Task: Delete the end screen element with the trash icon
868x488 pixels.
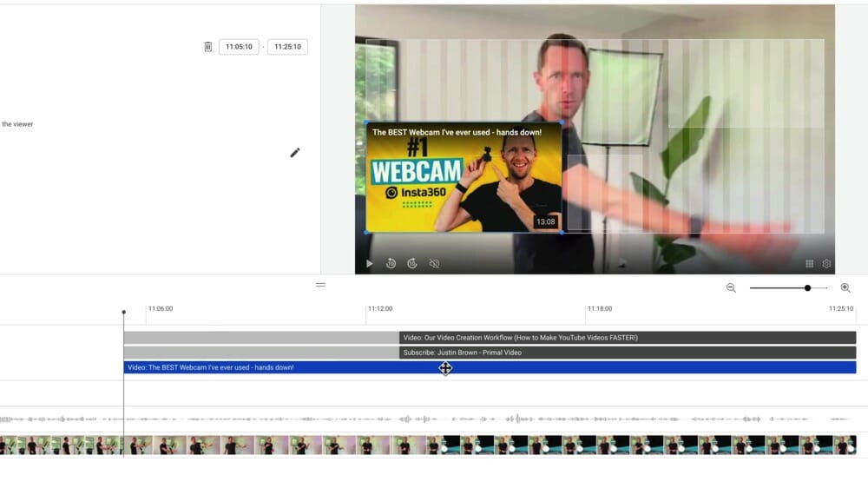Action: click(x=208, y=47)
